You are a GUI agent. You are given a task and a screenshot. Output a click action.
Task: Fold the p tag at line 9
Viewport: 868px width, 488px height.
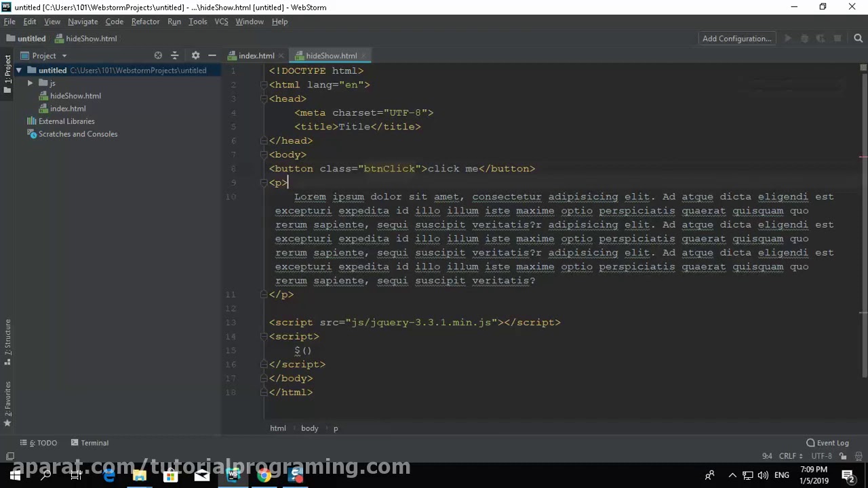click(x=264, y=183)
